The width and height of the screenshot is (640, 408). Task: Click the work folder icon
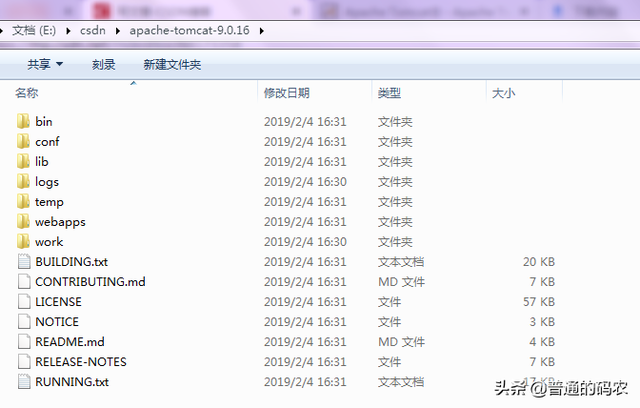[x=23, y=241]
